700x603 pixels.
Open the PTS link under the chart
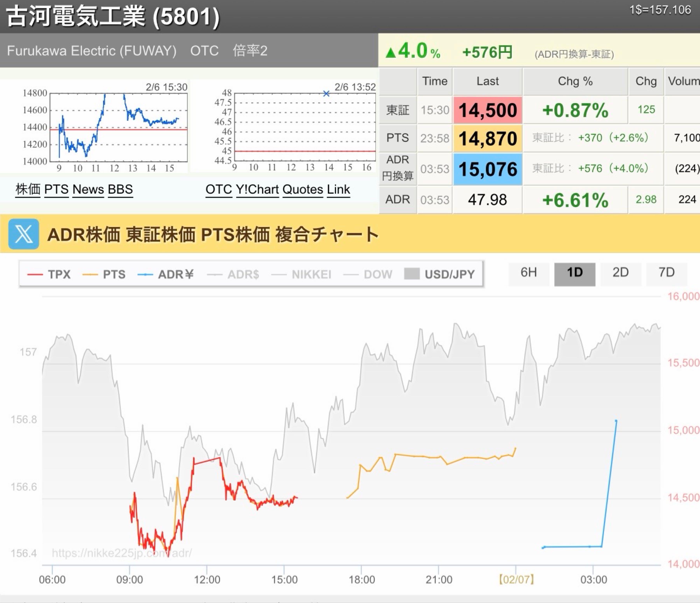coord(56,190)
